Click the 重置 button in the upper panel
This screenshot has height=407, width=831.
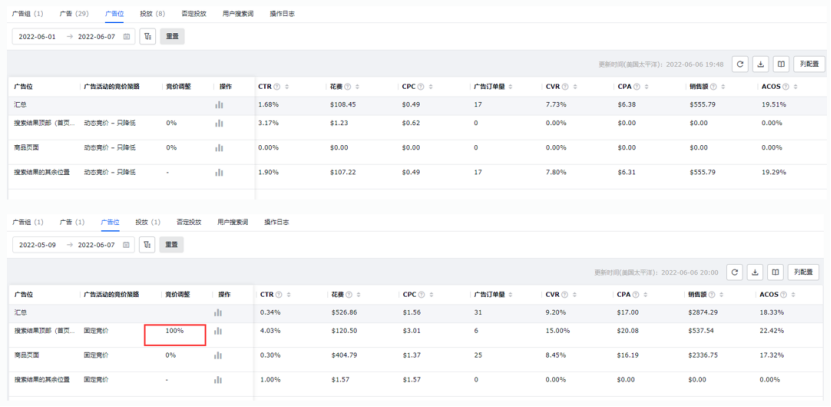click(172, 37)
